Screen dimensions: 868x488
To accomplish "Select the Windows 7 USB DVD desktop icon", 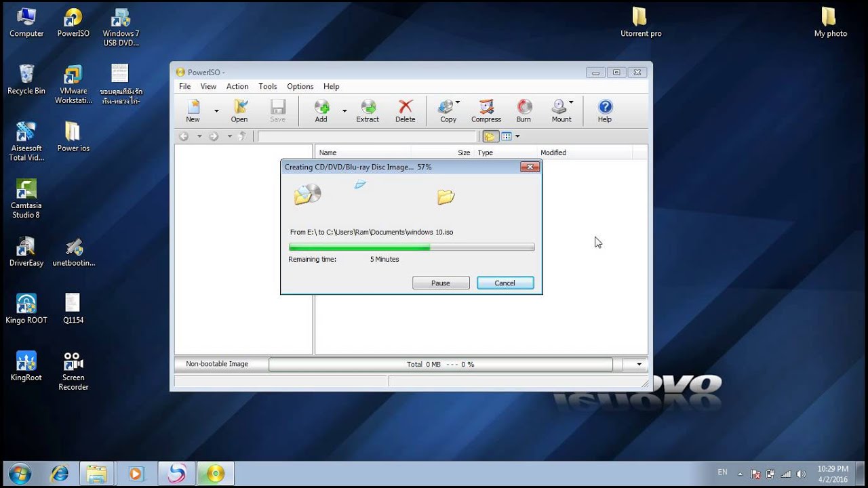I will (121, 26).
